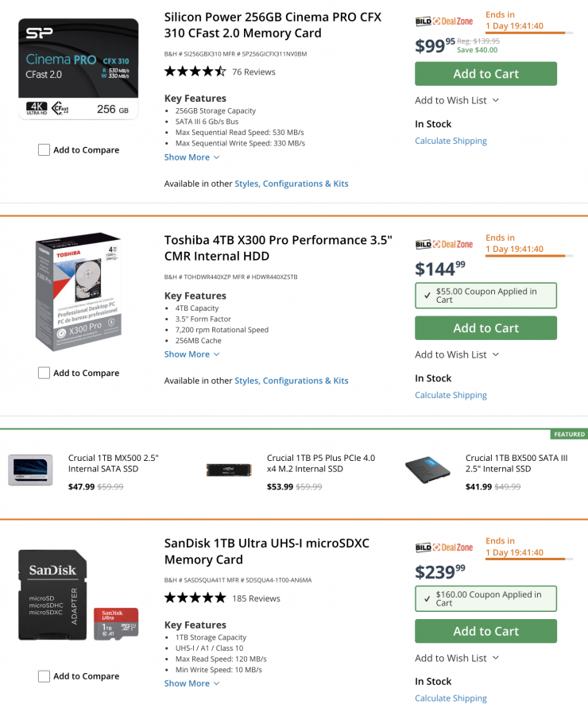Click the five-star rating for SanDisk card
The width and height of the screenshot is (588, 716).
tap(195, 598)
